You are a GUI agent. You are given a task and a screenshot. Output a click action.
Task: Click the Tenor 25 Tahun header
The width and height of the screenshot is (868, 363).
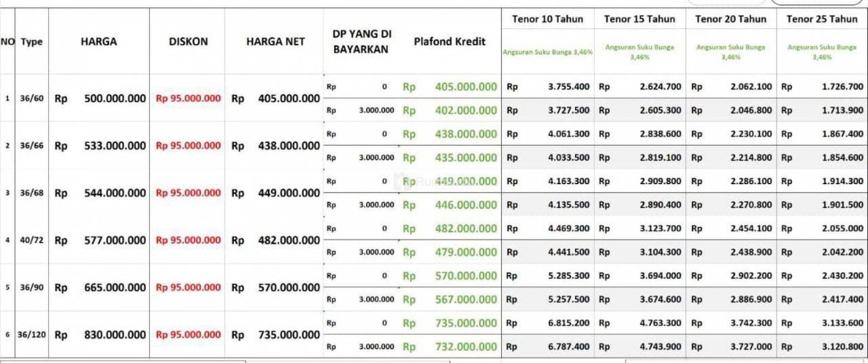822,19
